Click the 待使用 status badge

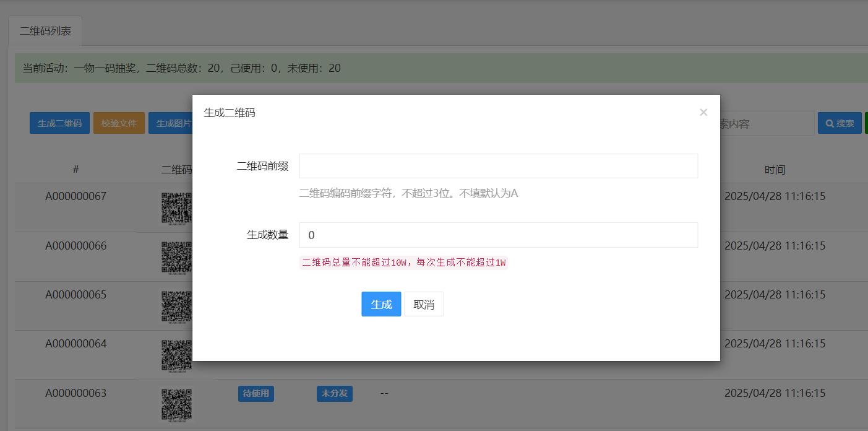256,394
